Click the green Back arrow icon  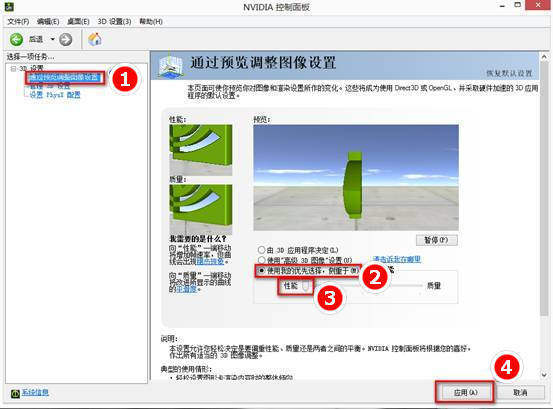click(16, 39)
